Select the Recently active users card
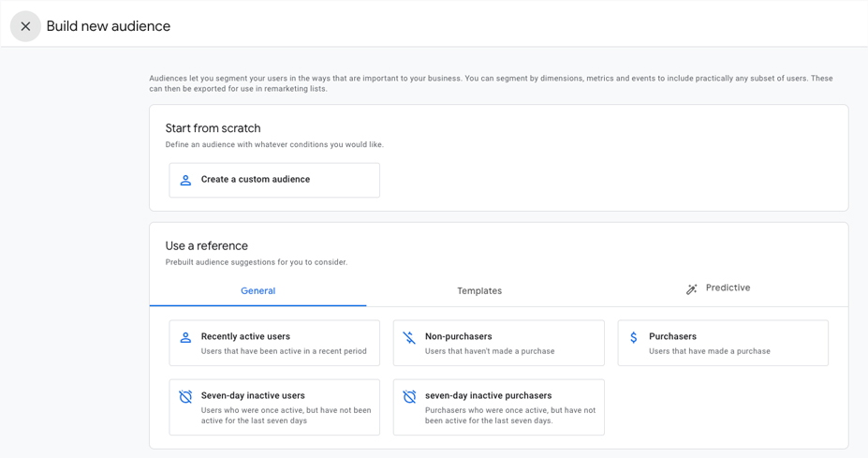 click(274, 343)
